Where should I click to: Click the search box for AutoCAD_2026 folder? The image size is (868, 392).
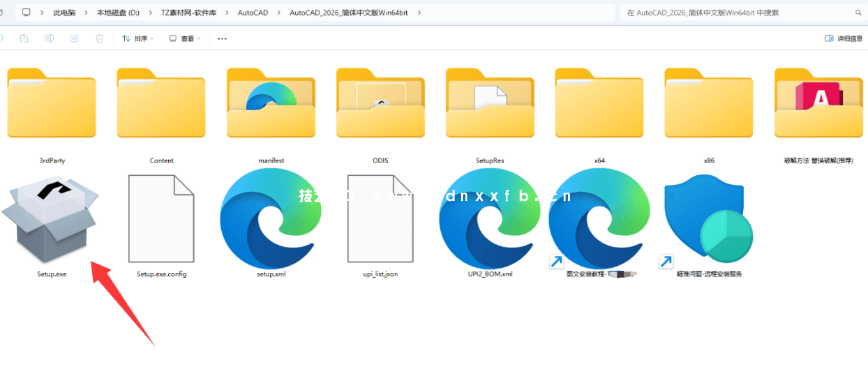click(734, 13)
